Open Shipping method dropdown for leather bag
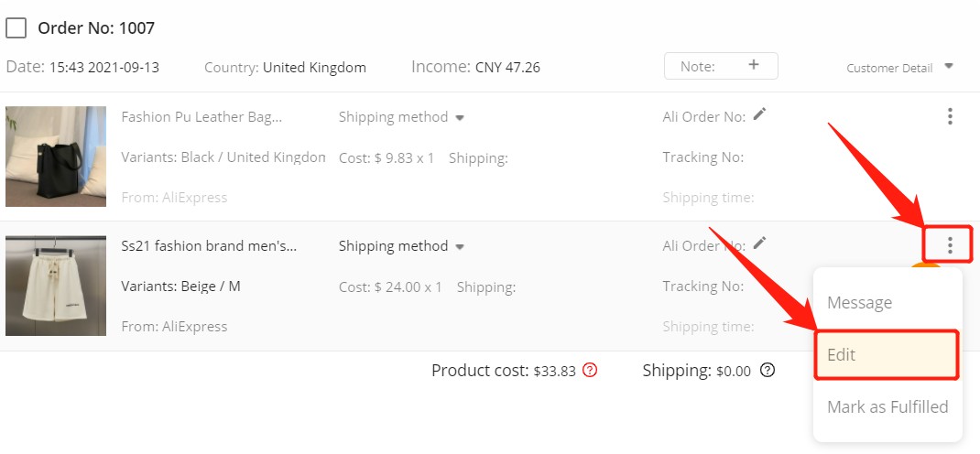The width and height of the screenshot is (980, 454). (x=401, y=117)
